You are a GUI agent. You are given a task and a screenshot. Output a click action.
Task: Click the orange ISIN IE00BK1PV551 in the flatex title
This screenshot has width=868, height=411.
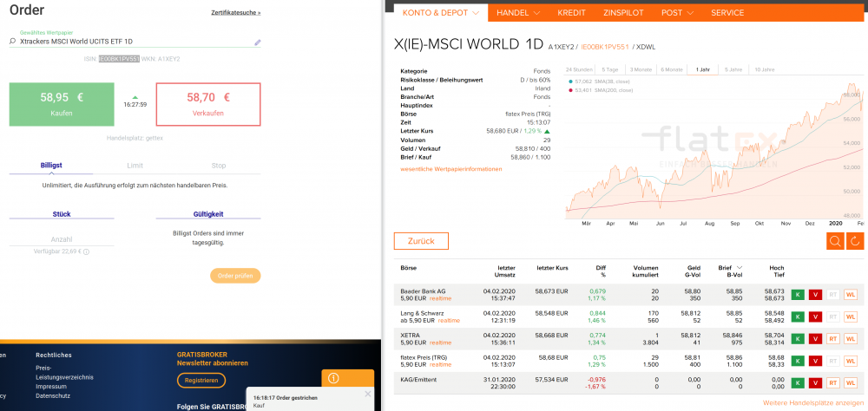(605, 47)
